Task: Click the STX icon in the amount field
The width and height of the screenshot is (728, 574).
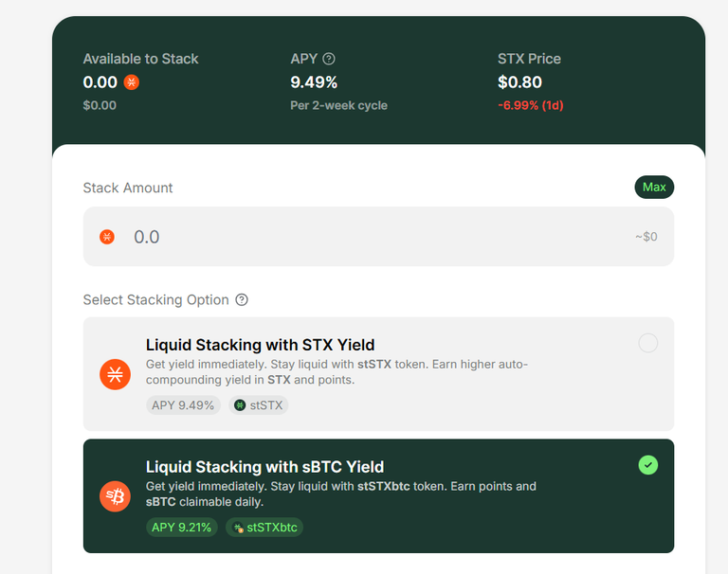Action: [x=107, y=237]
